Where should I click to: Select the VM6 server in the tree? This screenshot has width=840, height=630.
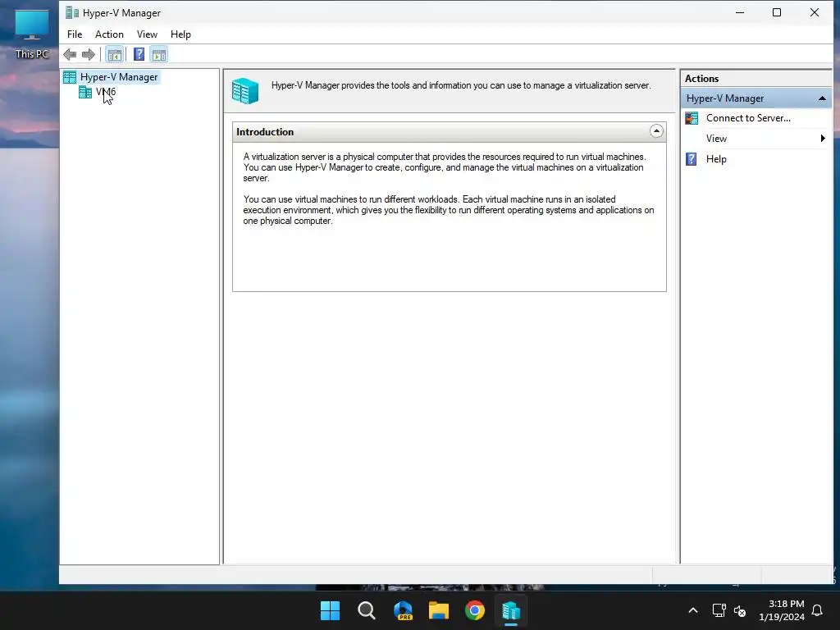(x=106, y=92)
